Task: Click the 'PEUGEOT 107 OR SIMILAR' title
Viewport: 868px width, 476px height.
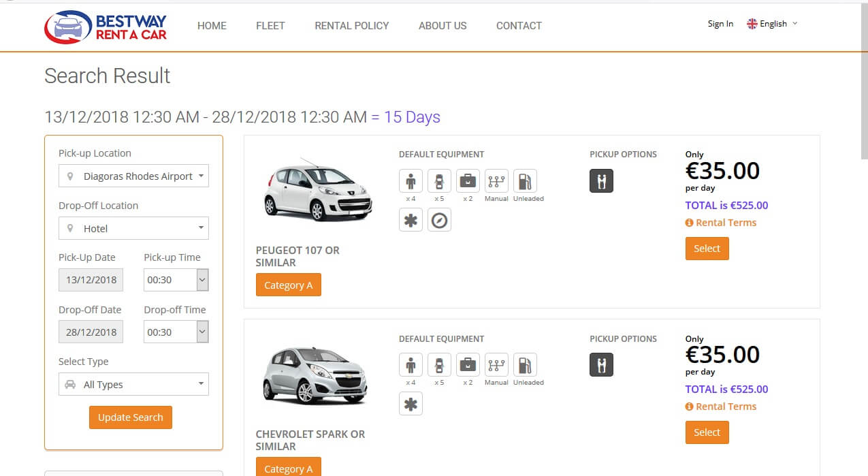Action: point(298,256)
